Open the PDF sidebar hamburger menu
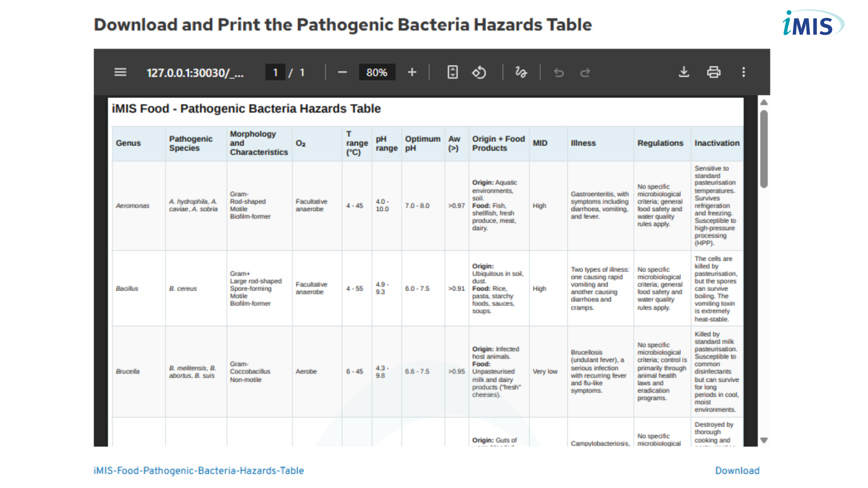The width and height of the screenshot is (868, 488). 120,72
